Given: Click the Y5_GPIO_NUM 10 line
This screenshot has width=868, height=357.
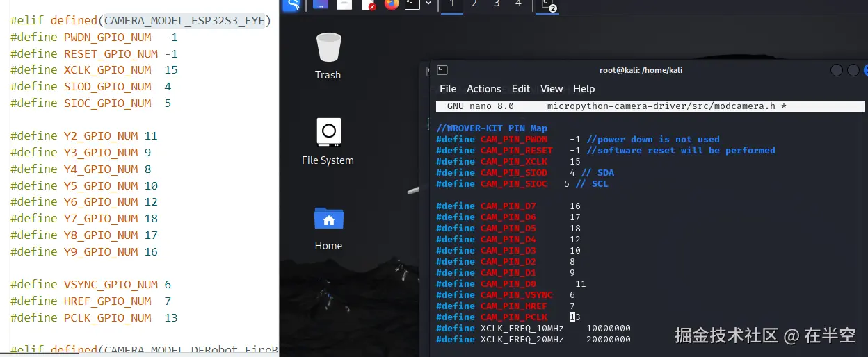Looking at the screenshot, I should click(x=84, y=186).
